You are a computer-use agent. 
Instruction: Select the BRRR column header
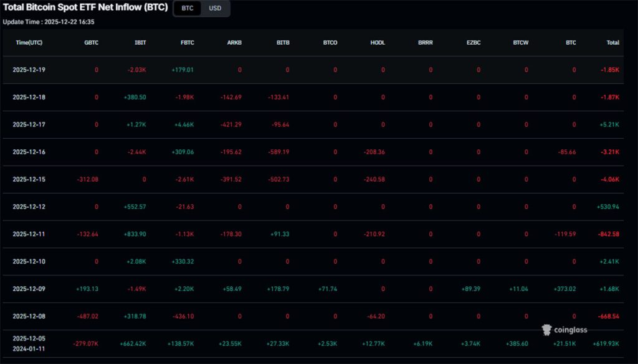pyautogui.click(x=424, y=43)
